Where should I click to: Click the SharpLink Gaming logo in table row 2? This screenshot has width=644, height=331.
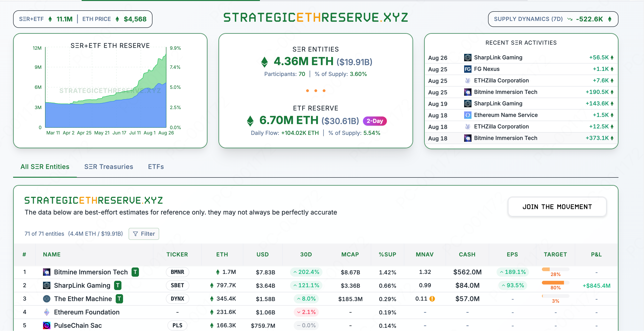point(46,285)
